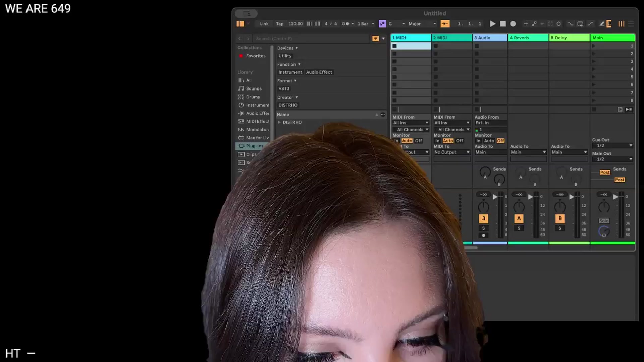Toggle the Automation Arm icon
The height and width of the screenshot is (362, 644).
coord(534,24)
